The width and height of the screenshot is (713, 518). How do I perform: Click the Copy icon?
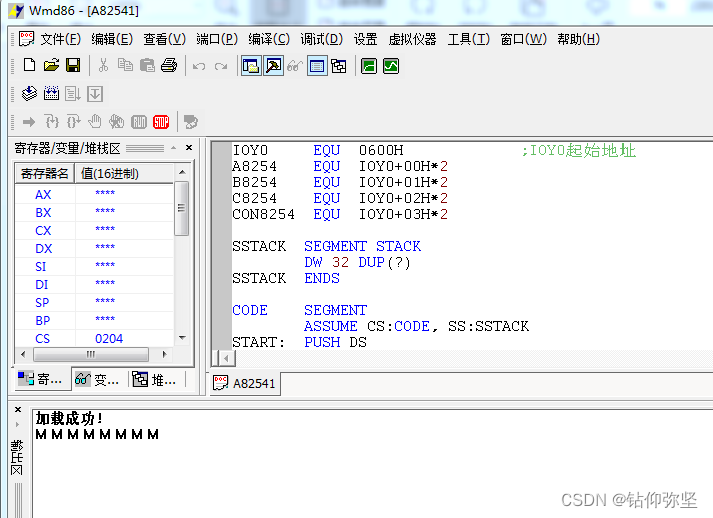point(125,65)
